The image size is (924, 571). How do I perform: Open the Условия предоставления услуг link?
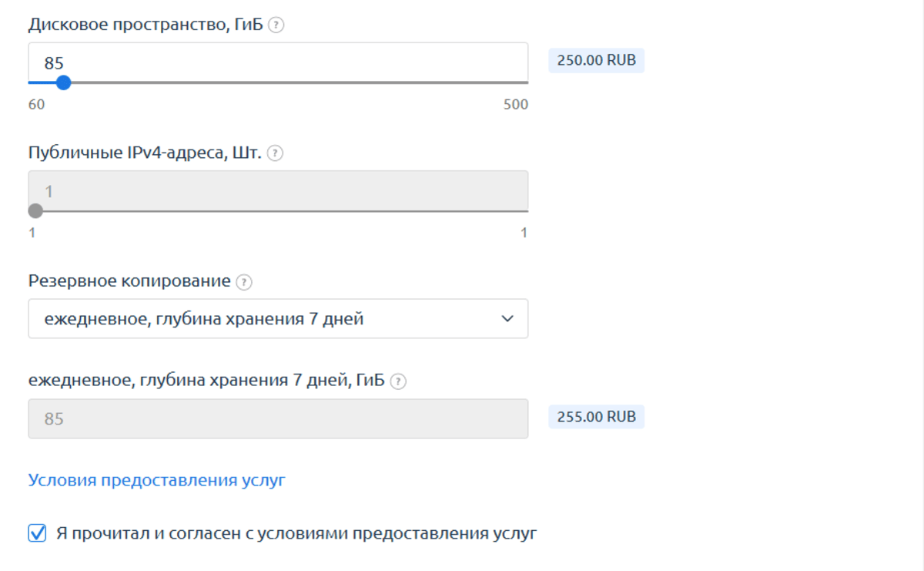[157, 480]
